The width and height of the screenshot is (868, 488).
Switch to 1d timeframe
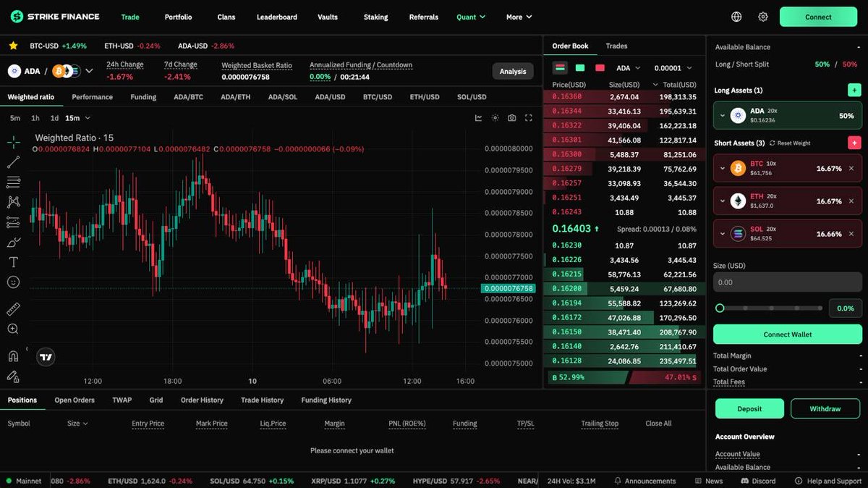tap(54, 118)
